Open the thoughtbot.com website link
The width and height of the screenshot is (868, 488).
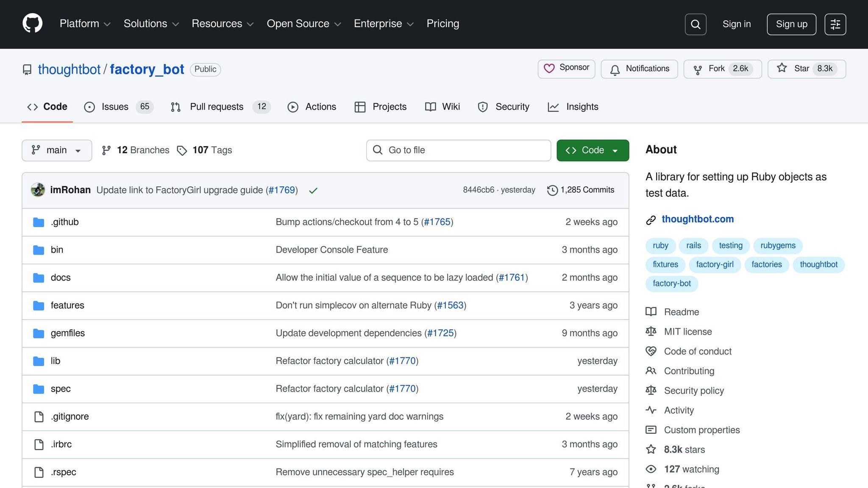(698, 219)
